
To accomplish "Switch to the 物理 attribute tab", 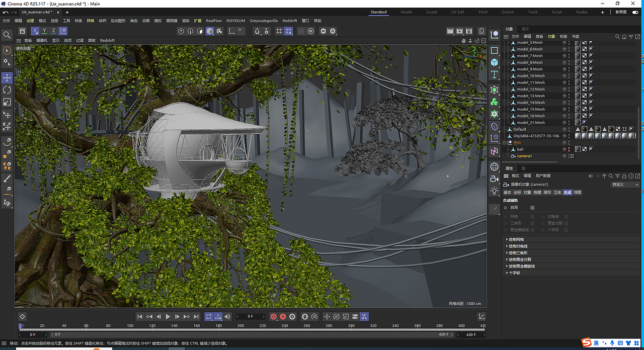I will [537, 193].
